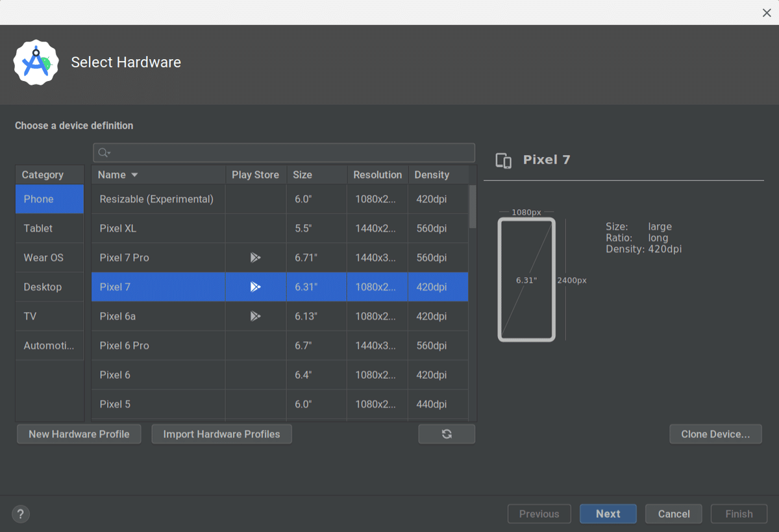Image resolution: width=779 pixels, height=532 pixels.
Task: Select the Pixel 7 Pro device row
Action: tap(280, 258)
